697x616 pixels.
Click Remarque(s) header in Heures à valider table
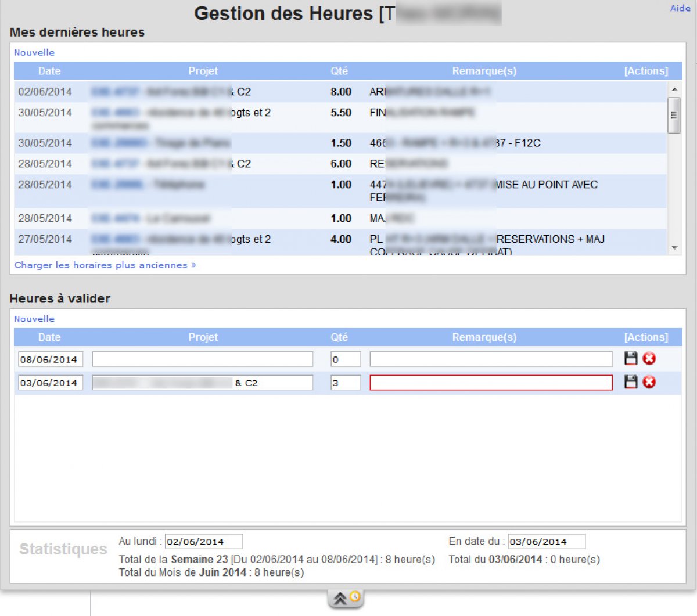pyautogui.click(x=484, y=337)
